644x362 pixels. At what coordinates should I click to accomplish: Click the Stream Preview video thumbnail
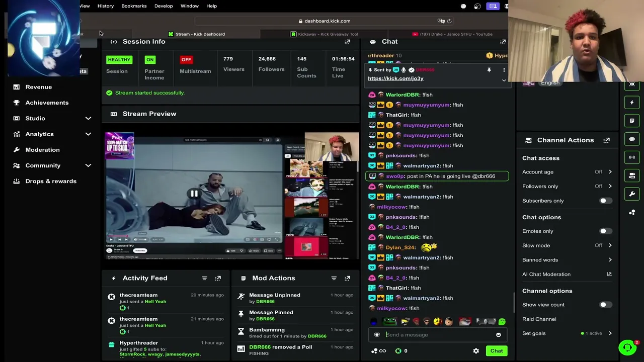tap(232, 196)
